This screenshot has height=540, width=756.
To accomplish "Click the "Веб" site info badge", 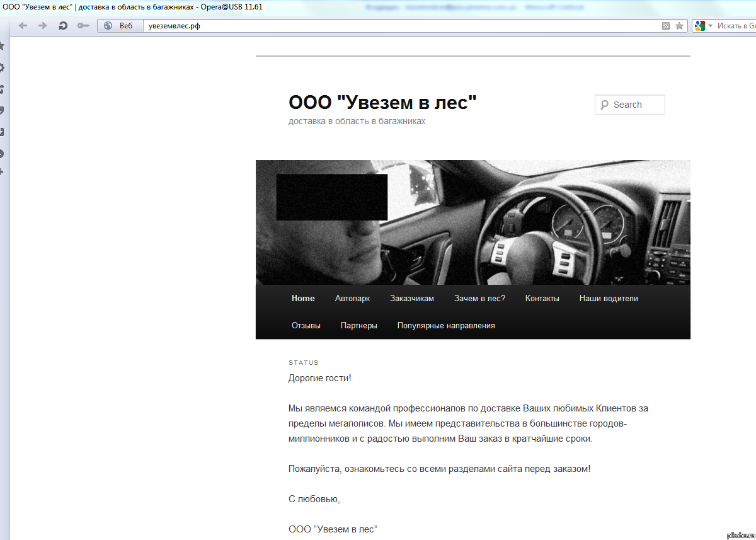I will coord(120,26).
